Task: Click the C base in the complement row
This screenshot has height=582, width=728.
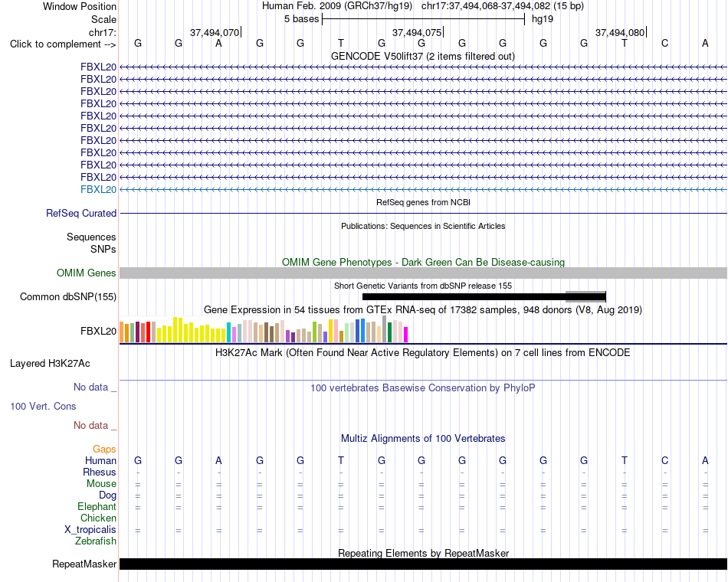Action: [665, 43]
